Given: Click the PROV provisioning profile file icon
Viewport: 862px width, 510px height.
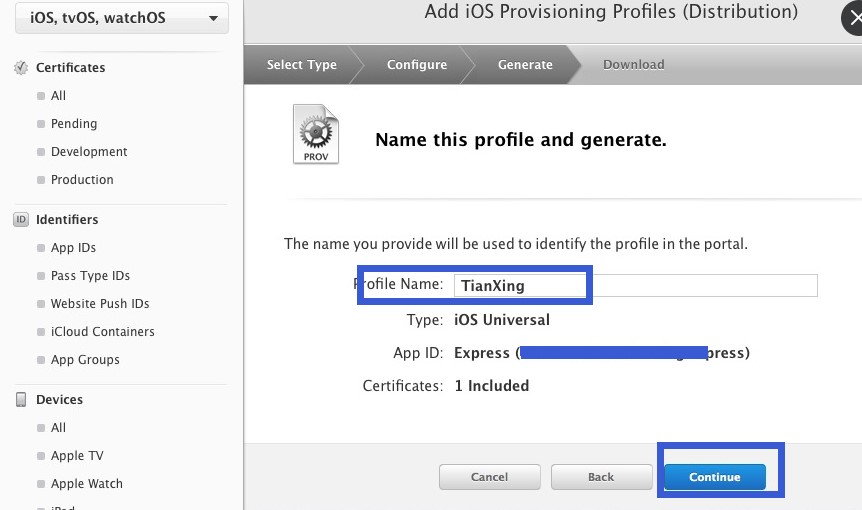Looking at the screenshot, I should (x=316, y=135).
